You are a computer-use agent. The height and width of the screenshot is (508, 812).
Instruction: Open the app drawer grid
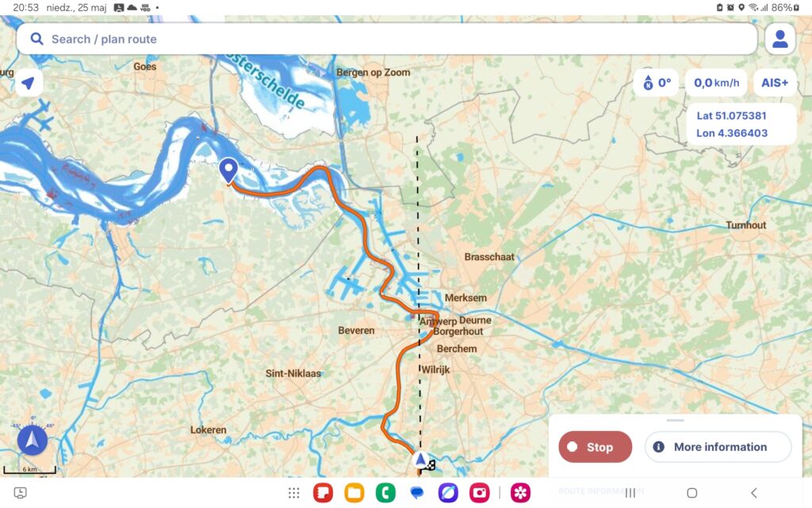[294, 493]
